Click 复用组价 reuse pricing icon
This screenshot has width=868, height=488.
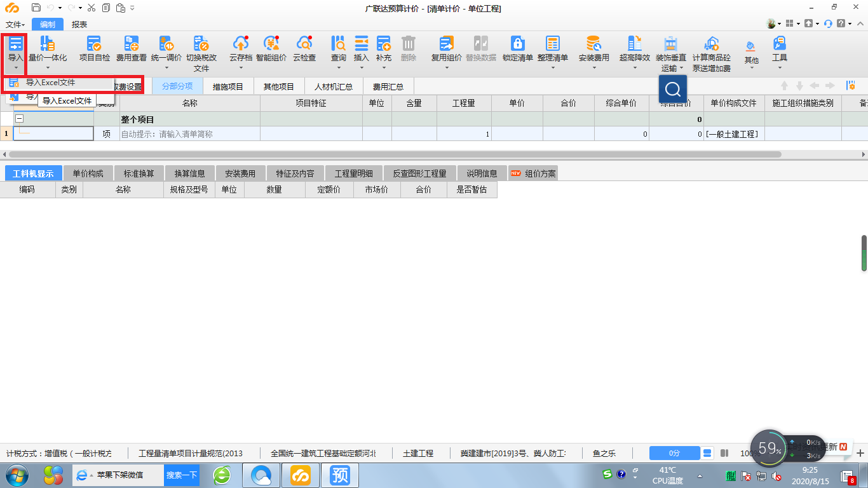[447, 44]
